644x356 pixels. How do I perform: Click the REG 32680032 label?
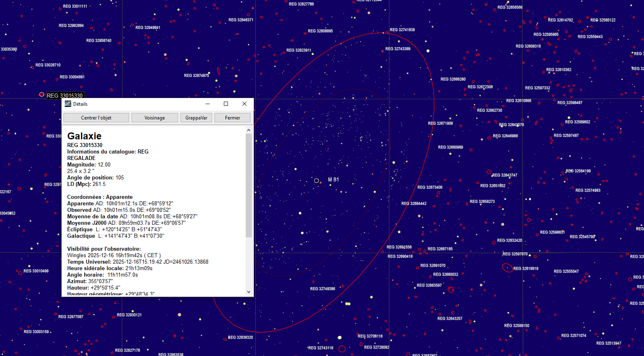click(x=446, y=274)
